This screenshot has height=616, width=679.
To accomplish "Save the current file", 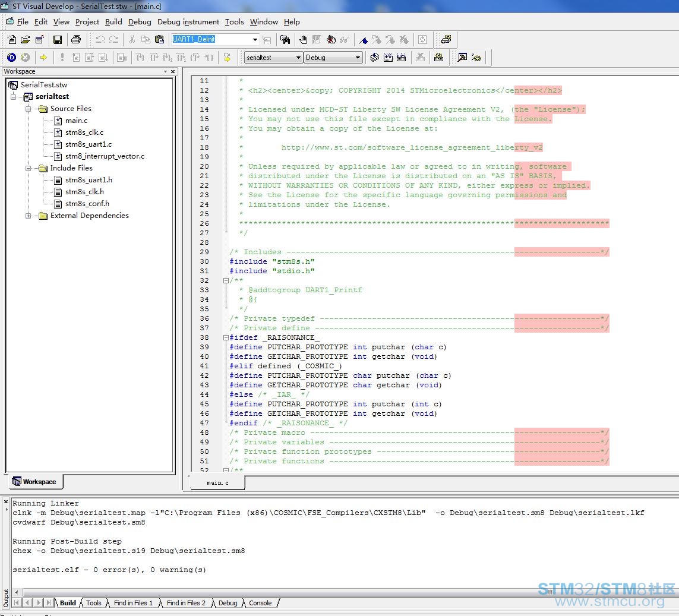I will point(57,40).
